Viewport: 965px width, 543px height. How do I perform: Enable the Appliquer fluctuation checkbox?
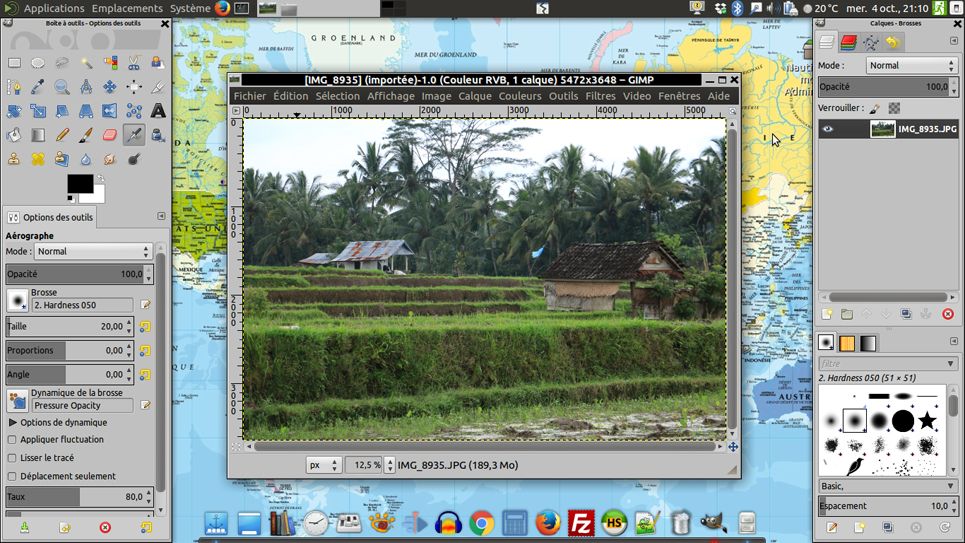click(x=13, y=439)
